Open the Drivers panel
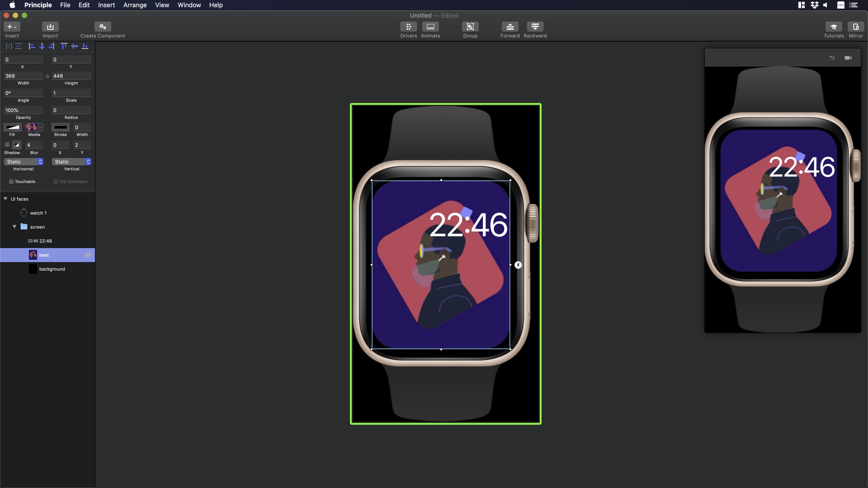The height and width of the screenshot is (488, 868). tap(408, 30)
